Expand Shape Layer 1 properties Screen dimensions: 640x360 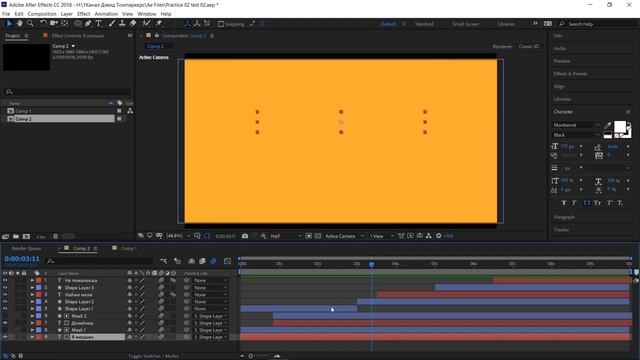tap(32, 309)
